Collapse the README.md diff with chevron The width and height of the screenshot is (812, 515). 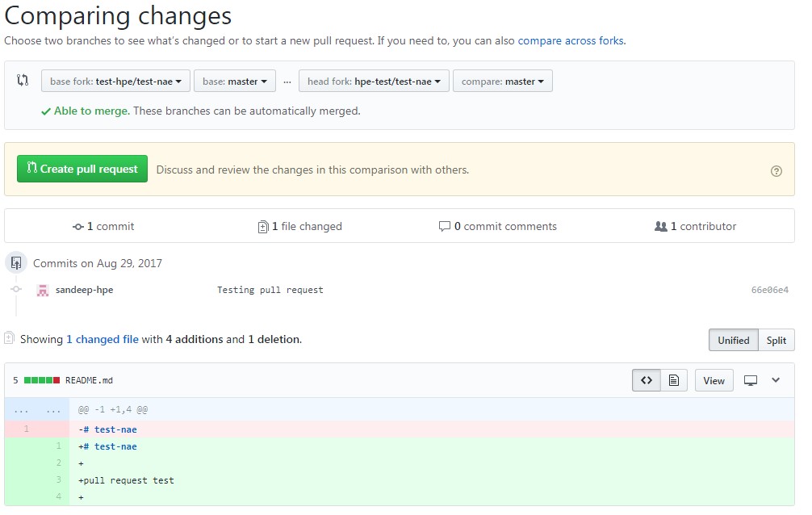coord(776,379)
